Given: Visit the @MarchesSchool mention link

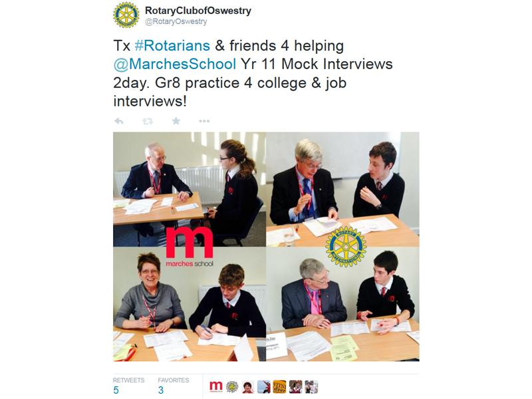Looking at the screenshot, I should tap(175, 64).
